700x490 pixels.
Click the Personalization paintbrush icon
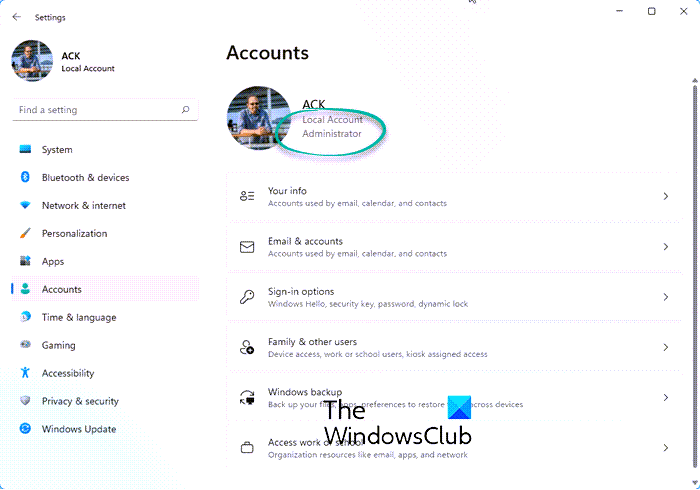pyautogui.click(x=25, y=233)
